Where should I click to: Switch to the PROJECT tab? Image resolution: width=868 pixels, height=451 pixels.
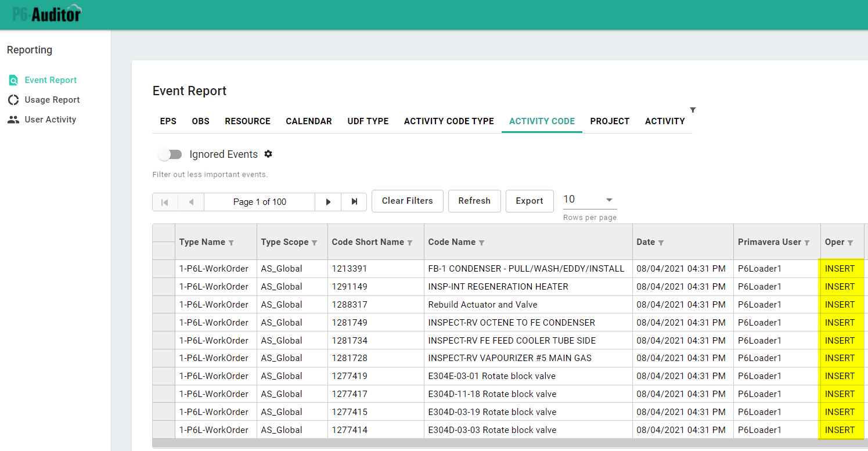coord(610,121)
